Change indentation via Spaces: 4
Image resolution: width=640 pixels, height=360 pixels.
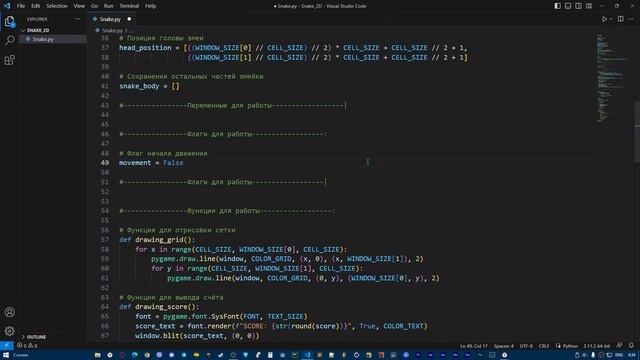coord(504,346)
